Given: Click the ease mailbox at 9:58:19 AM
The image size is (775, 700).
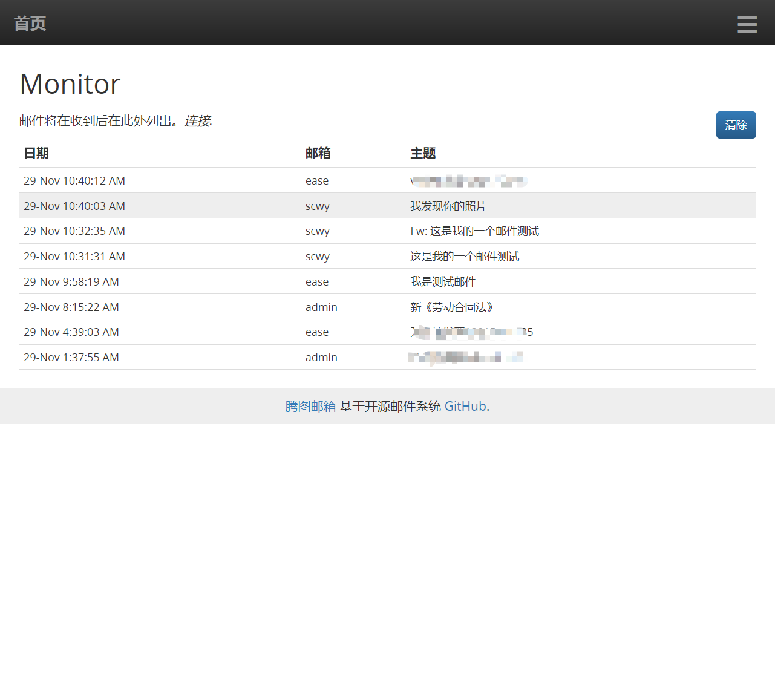Looking at the screenshot, I should (x=316, y=282).
